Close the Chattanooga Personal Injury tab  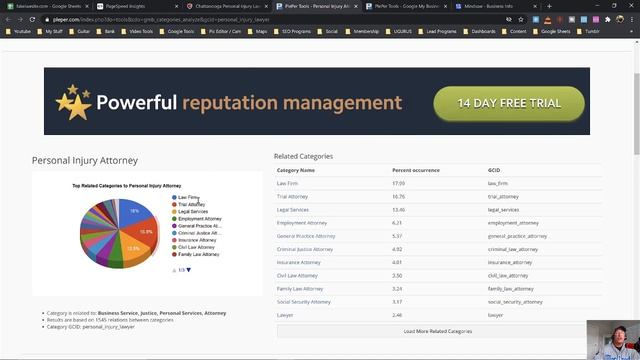tap(266, 6)
